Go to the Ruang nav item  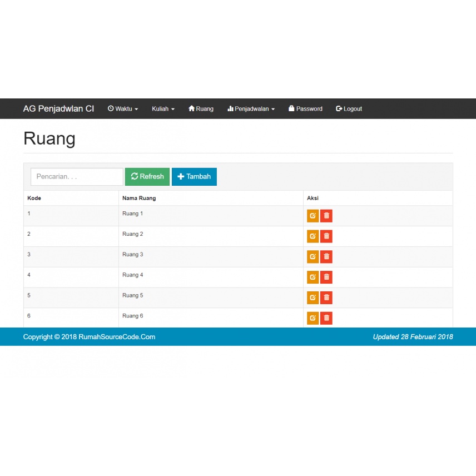[201, 108]
